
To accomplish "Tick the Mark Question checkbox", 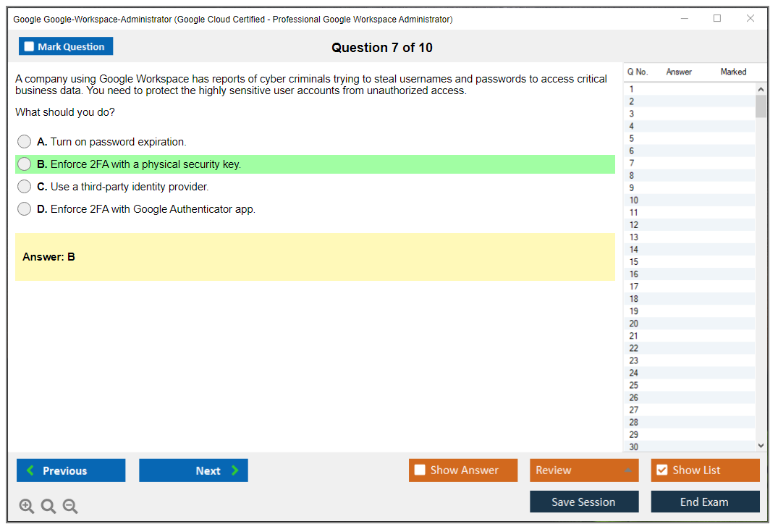I will pos(30,47).
